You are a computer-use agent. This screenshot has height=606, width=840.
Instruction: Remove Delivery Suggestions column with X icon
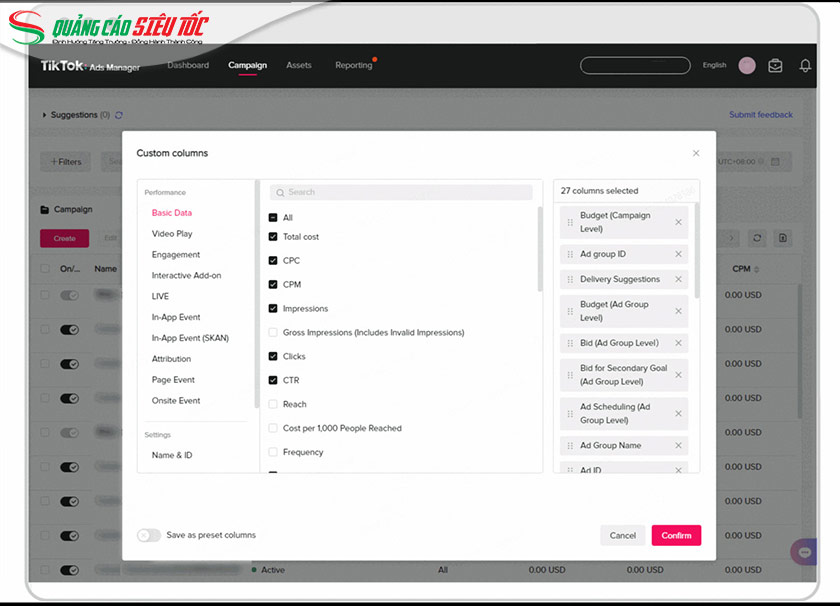678,280
